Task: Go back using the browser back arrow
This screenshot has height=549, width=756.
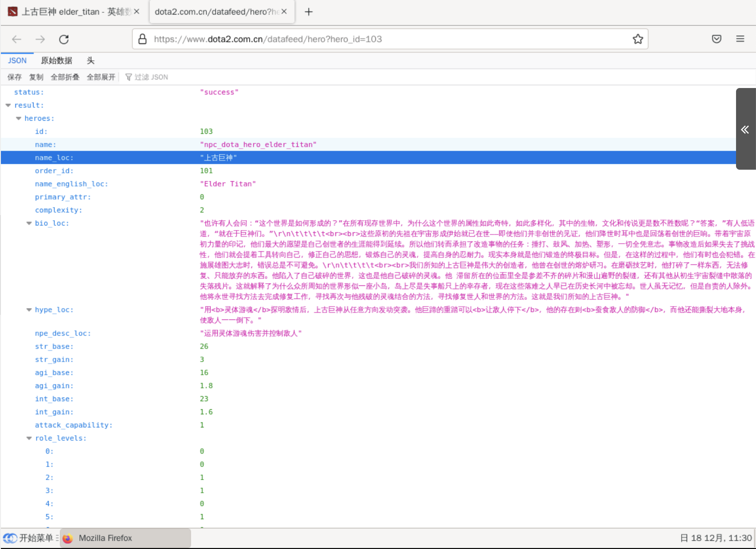Action: [x=17, y=39]
